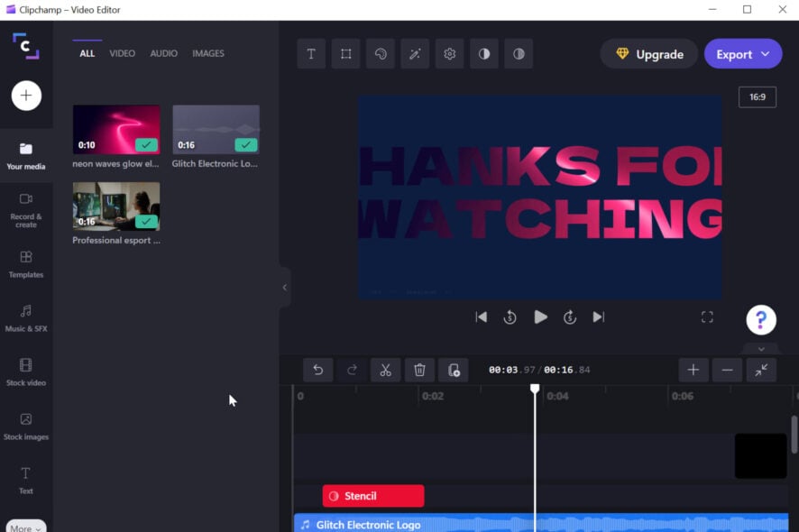Skip to the start of the video
This screenshot has width=799, height=532.
pyautogui.click(x=481, y=317)
